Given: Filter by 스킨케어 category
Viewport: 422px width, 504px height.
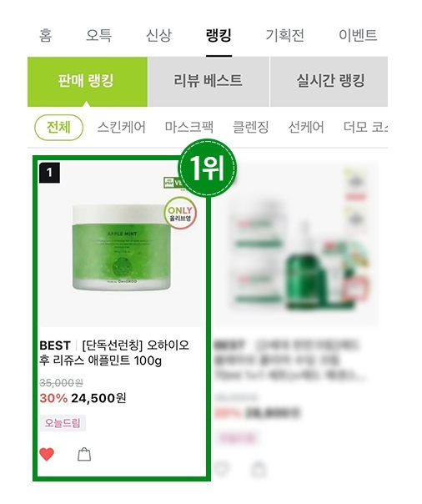Looking at the screenshot, I should coord(122,128).
